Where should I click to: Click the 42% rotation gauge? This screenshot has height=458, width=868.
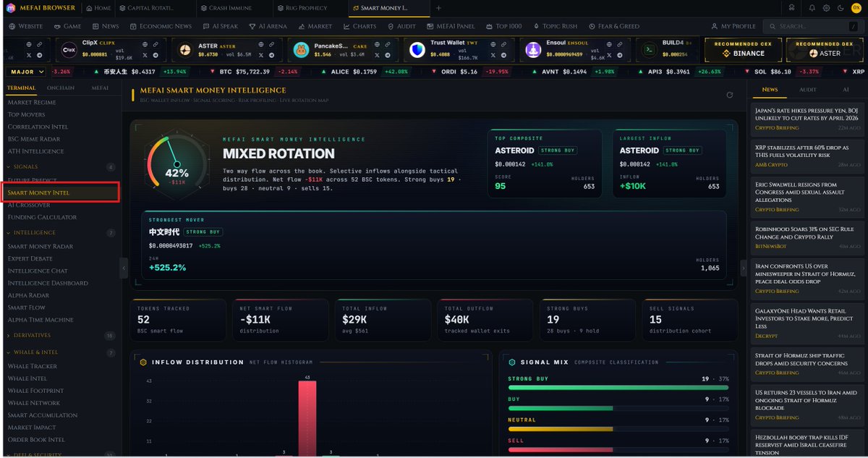coord(177,164)
